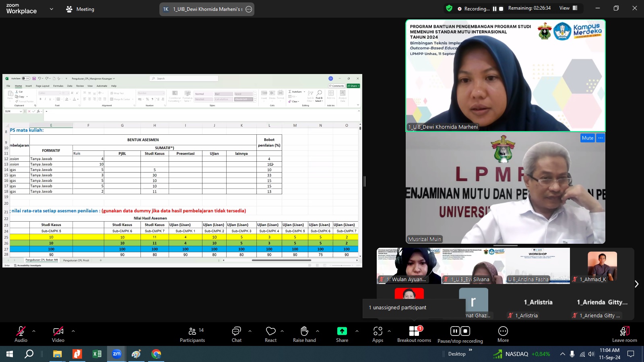Screen dimensions: 644x362
Task: Apply the Good cell style swatch
Action: [x=243, y=94]
